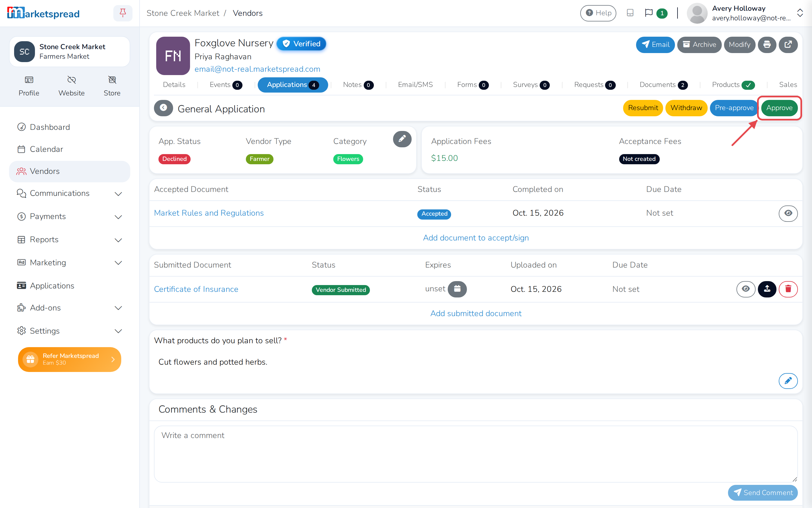812x508 pixels.
Task: Switch to the Events tab
Action: (226, 85)
